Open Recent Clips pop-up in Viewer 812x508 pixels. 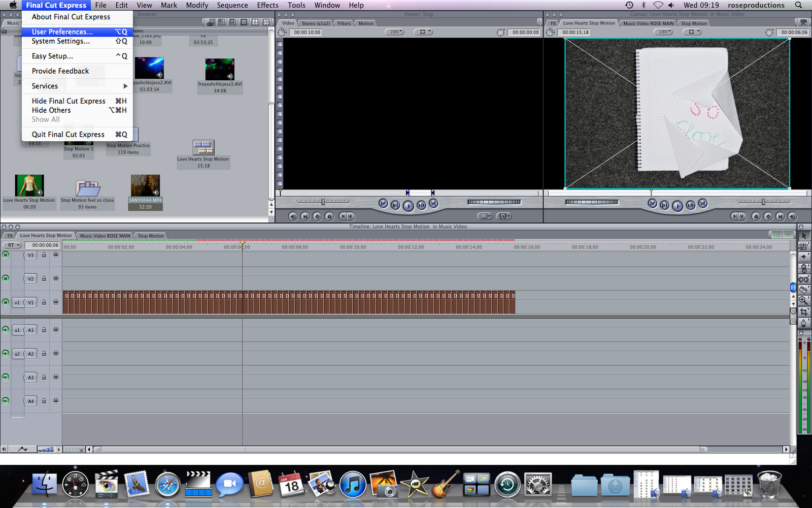485,216
